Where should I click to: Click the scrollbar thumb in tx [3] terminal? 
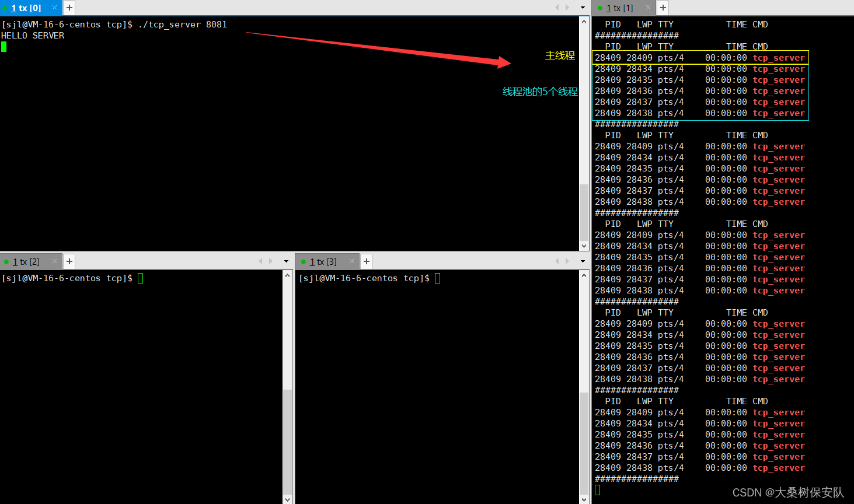[x=584, y=443]
